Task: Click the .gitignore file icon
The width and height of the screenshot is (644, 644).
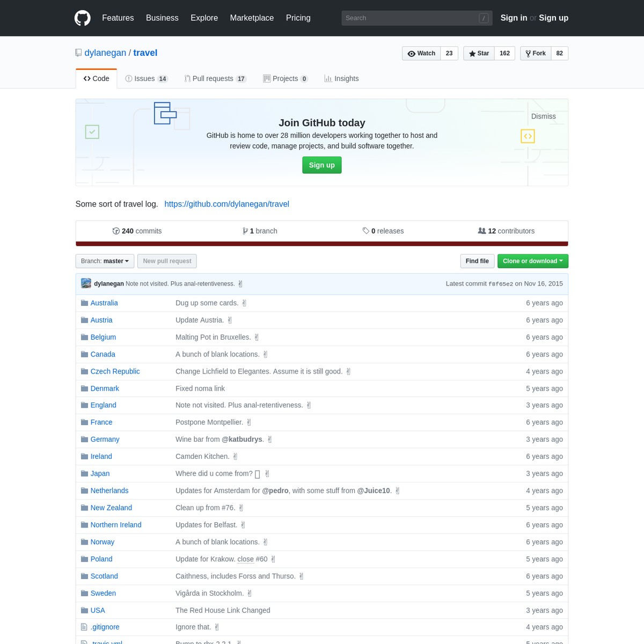Action: point(84,627)
